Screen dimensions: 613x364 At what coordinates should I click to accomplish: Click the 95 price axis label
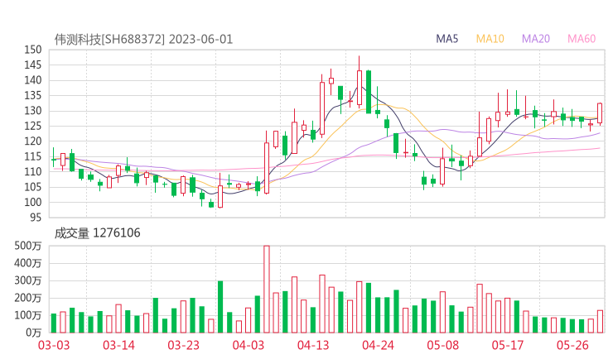click(x=36, y=217)
